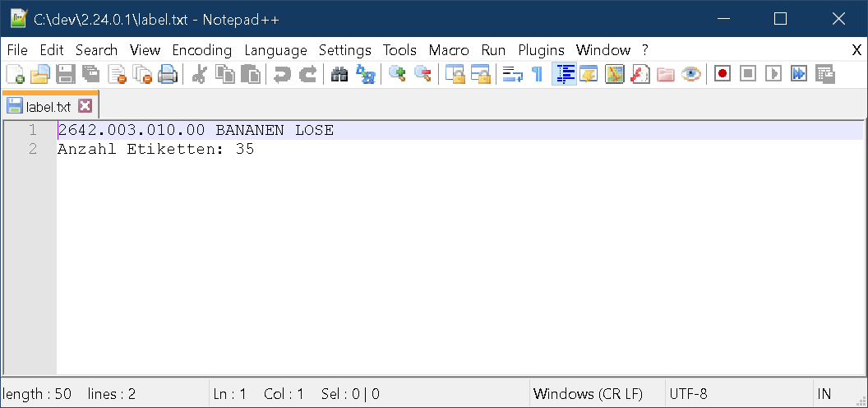Click the Open file folder icon
This screenshot has height=408, width=868.
40,75
